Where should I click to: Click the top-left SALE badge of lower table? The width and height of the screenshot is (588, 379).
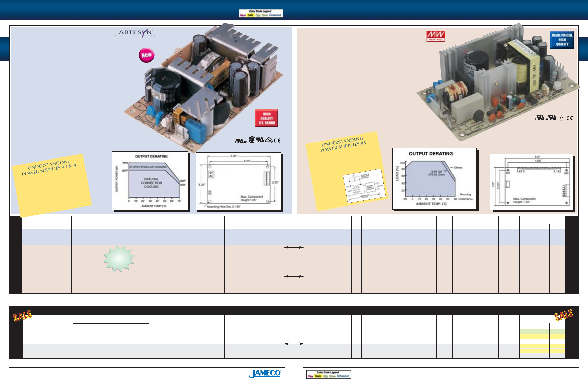pyautogui.click(x=22, y=315)
